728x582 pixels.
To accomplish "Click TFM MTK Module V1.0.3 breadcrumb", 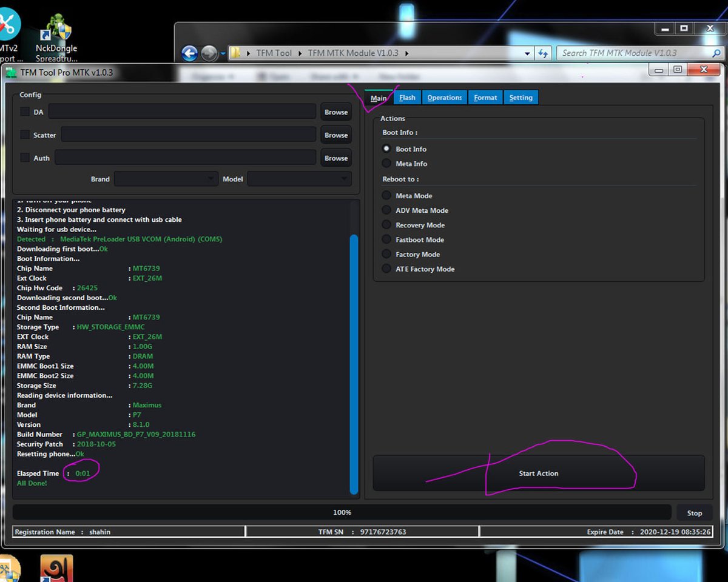I will [353, 53].
